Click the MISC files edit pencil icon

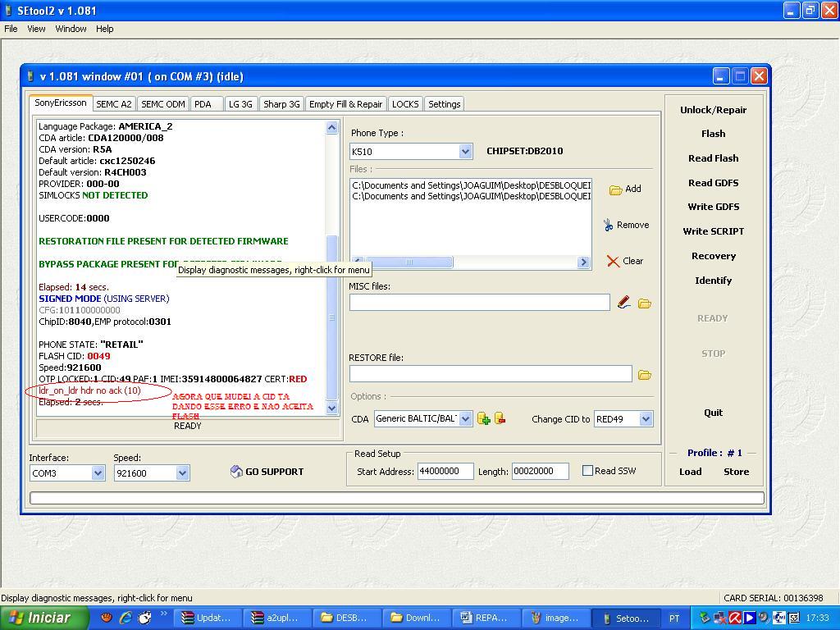point(623,304)
